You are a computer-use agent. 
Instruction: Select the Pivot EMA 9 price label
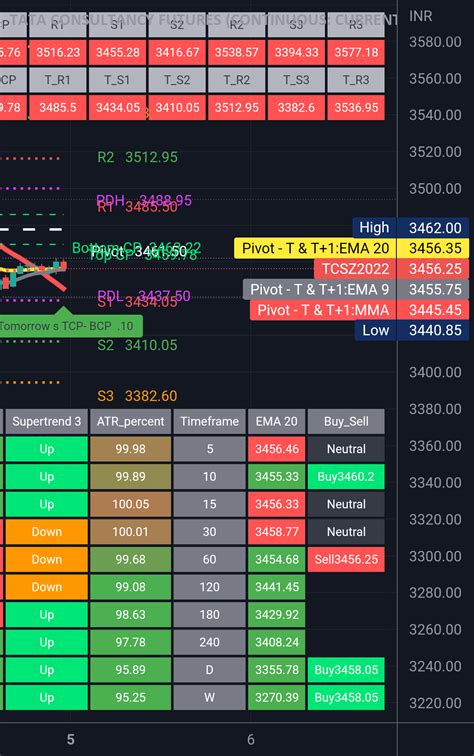(356, 289)
